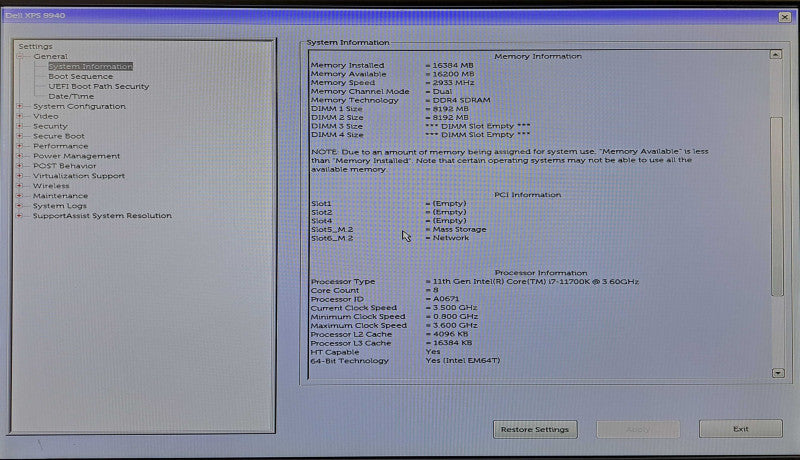Click the Memory Information heading

point(538,56)
